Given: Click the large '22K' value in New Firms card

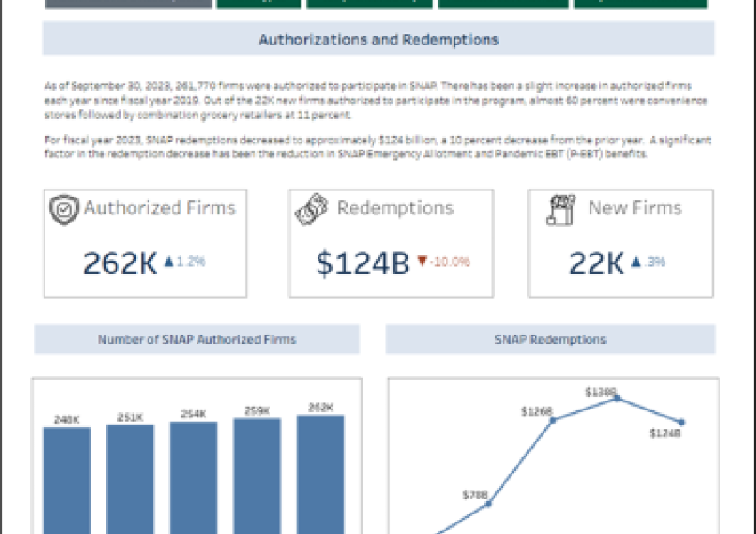Looking at the screenshot, I should pyautogui.click(x=597, y=263).
